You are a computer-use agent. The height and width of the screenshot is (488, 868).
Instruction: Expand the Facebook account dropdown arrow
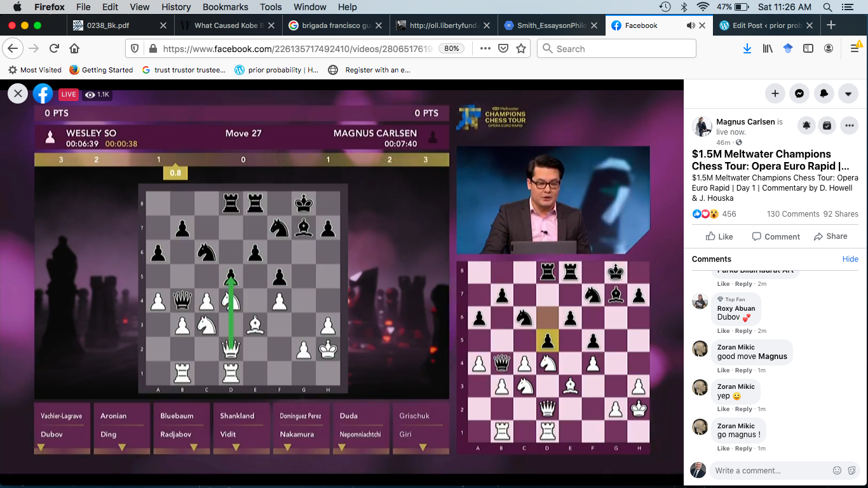click(848, 93)
